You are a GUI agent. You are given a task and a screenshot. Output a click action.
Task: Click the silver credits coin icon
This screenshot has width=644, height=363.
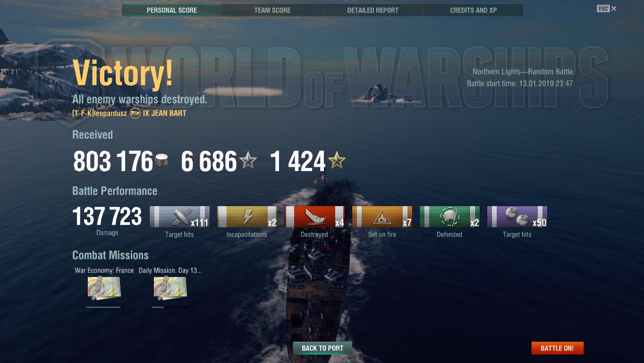click(161, 161)
